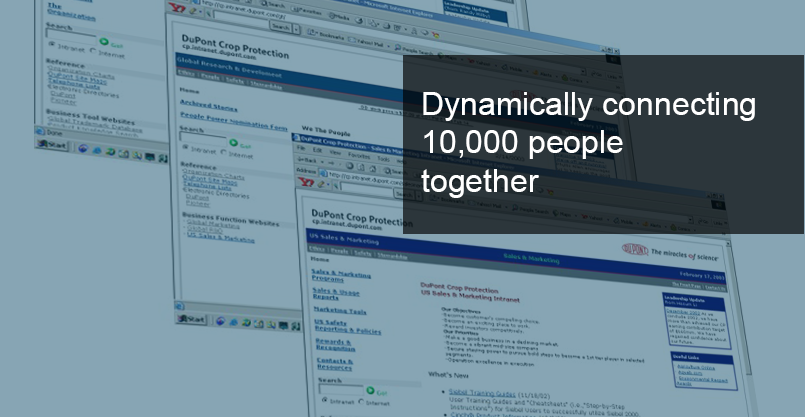805x417 pixels.
Task: Open US Sales & Marketing link in middle window
Action: 221,239
